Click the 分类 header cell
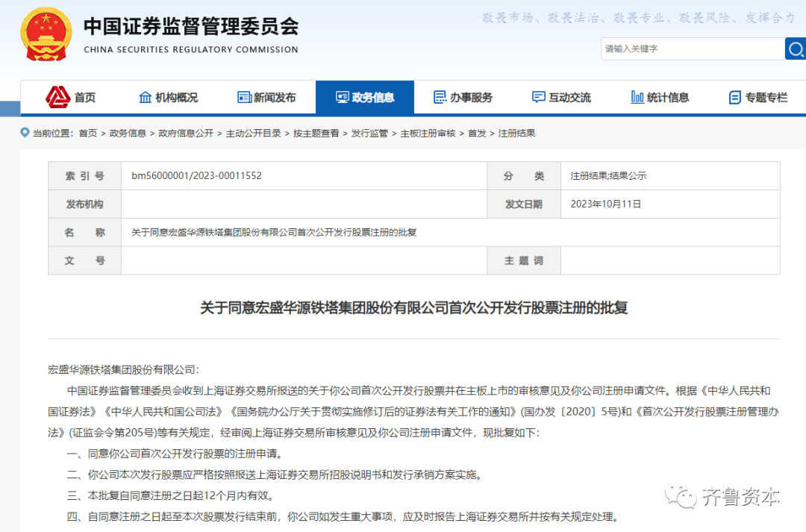Image resolution: width=806 pixels, height=532 pixels. click(524, 176)
